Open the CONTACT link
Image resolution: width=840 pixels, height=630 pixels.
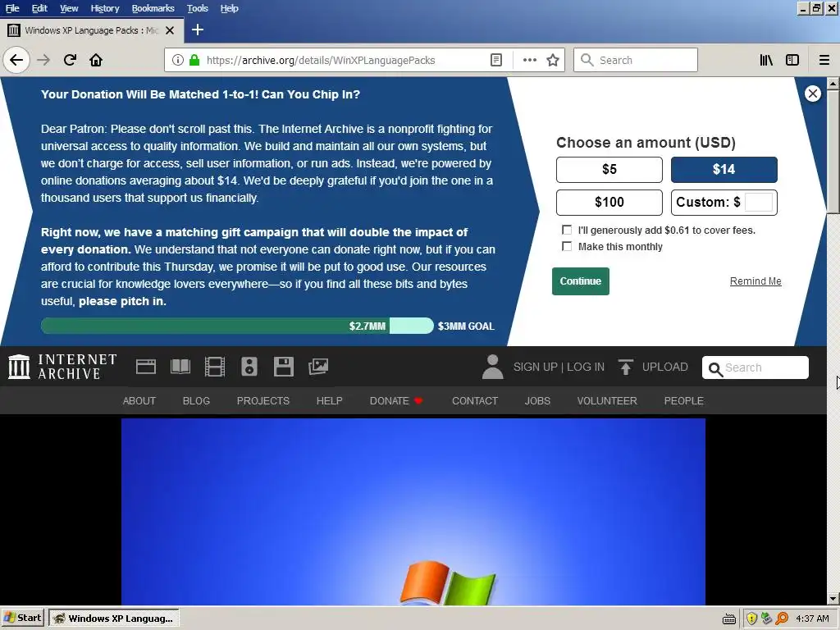475,400
